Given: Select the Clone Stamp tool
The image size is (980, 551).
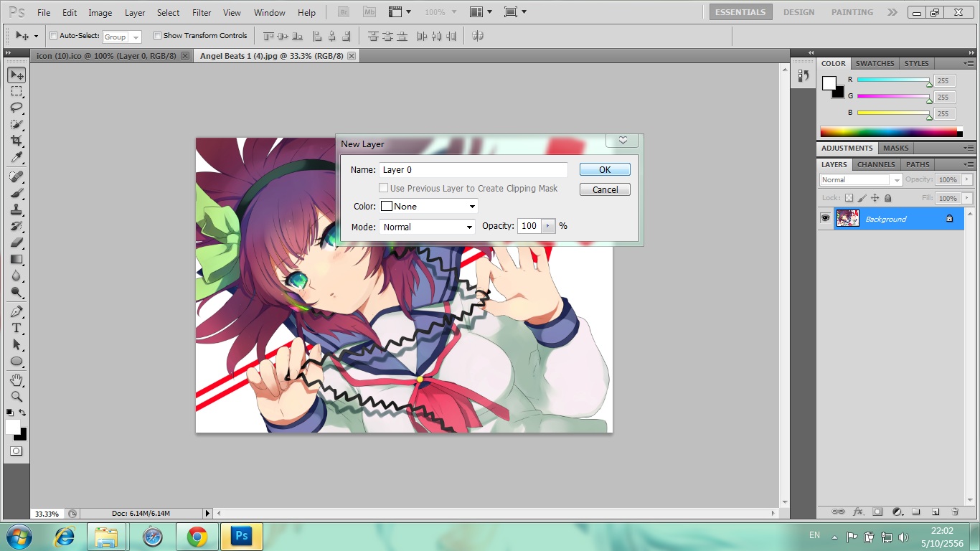Looking at the screenshot, I should click(17, 209).
